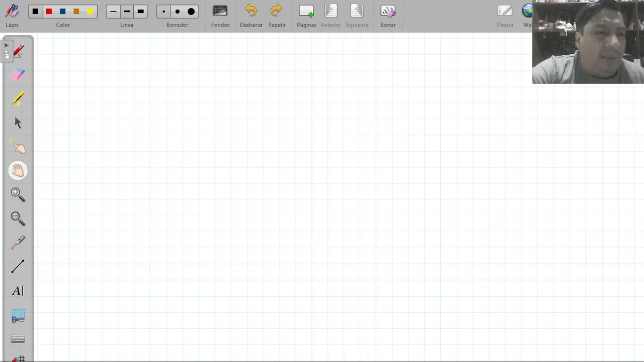Go to the Anterior page

click(331, 15)
